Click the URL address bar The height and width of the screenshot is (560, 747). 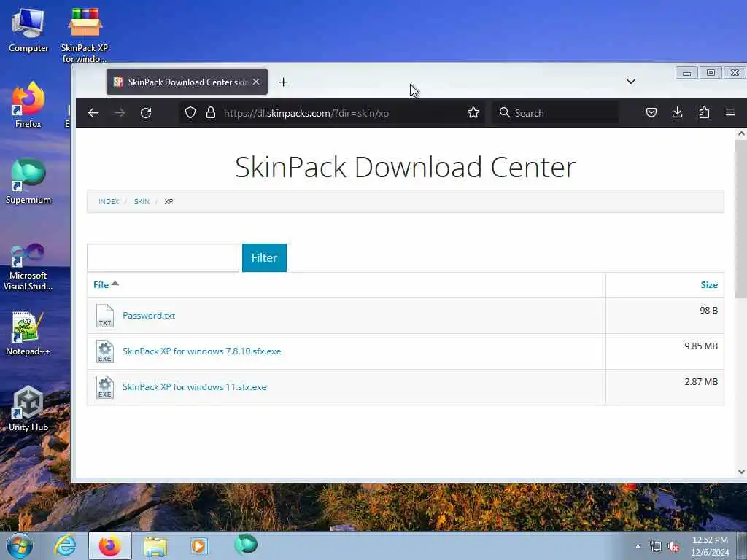(x=333, y=113)
